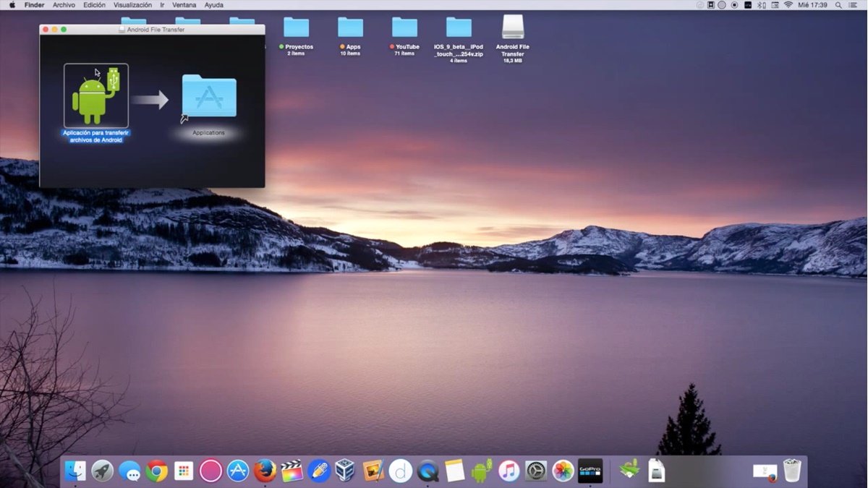Open Spotlight search from the menu bar
This screenshot has height=488, width=868.
coord(839,5)
